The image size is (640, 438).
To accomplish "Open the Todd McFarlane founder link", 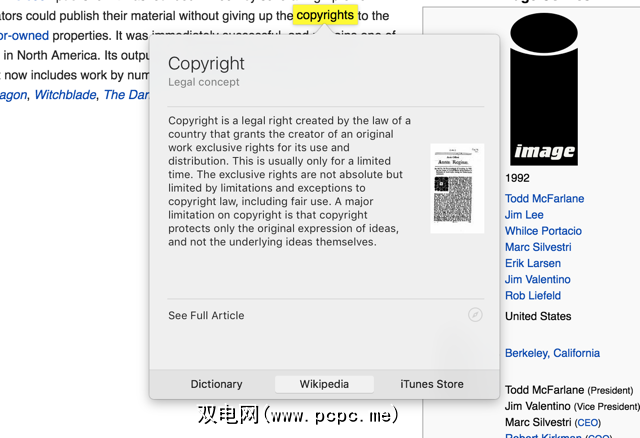I will tap(544, 198).
